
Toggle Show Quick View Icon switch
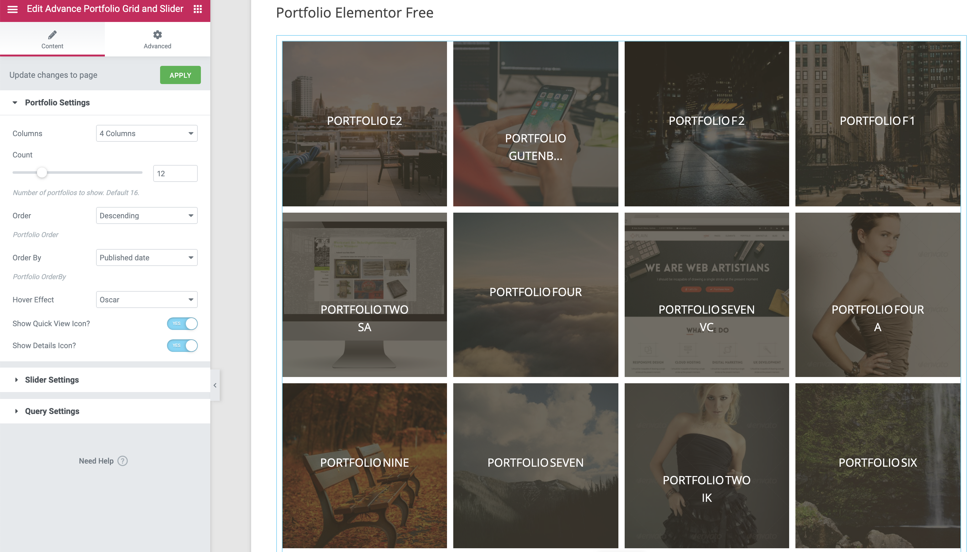(182, 324)
